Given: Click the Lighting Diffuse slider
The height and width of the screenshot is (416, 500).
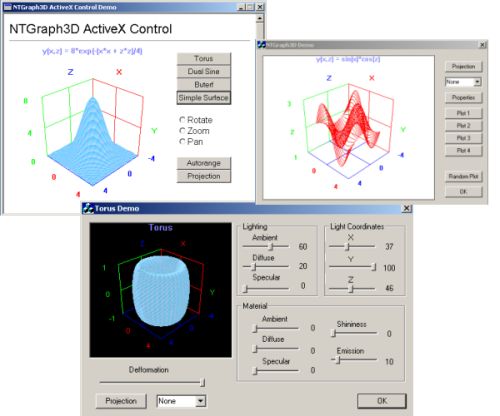Looking at the screenshot, I should pos(266,266).
